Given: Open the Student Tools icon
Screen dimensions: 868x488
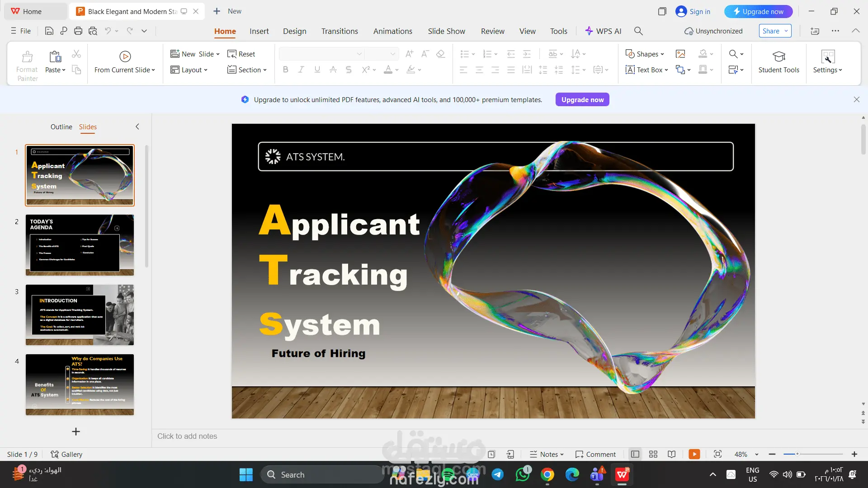Looking at the screenshot, I should coord(778,57).
